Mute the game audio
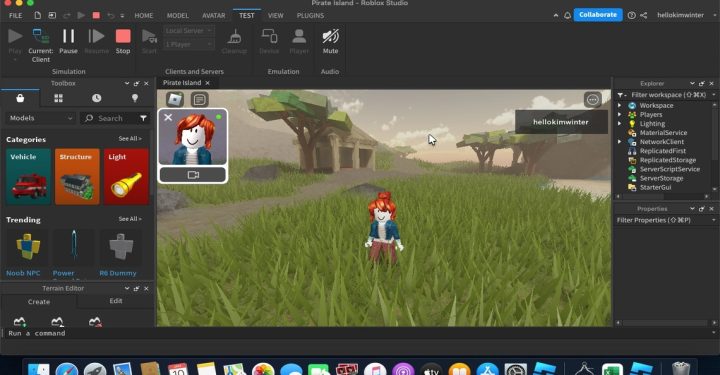 330,41
